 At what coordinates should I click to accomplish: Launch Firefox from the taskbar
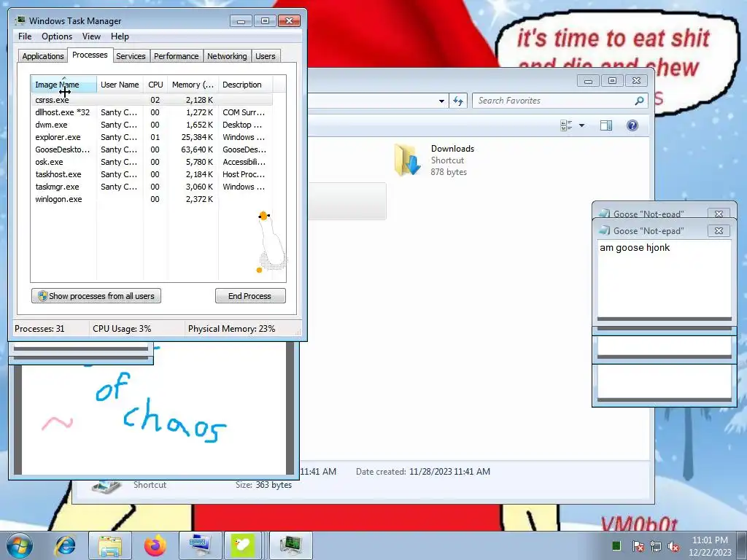coord(155,545)
